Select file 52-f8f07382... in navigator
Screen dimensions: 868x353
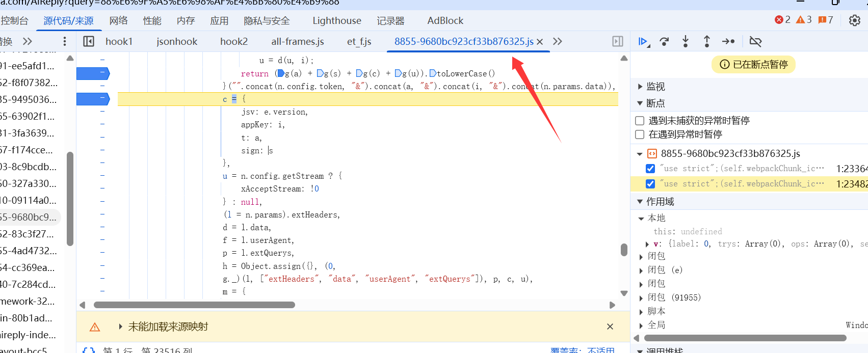click(29, 83)
